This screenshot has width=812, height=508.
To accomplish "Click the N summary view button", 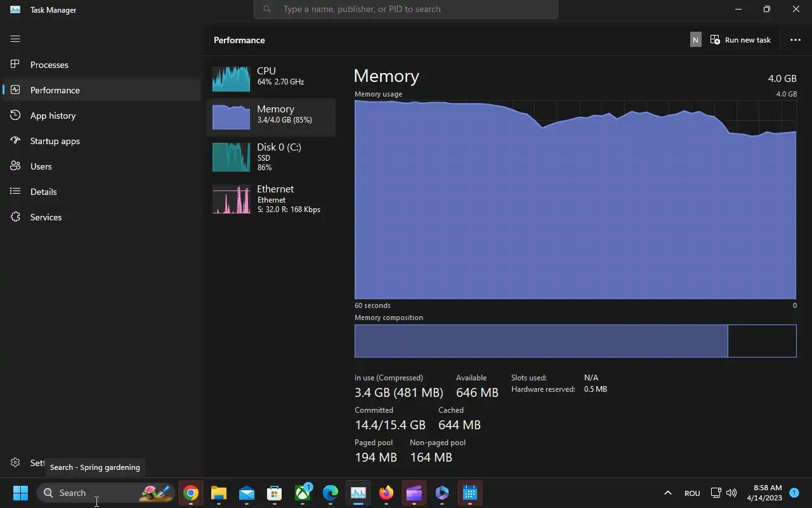I will click(x=695, y=39).
